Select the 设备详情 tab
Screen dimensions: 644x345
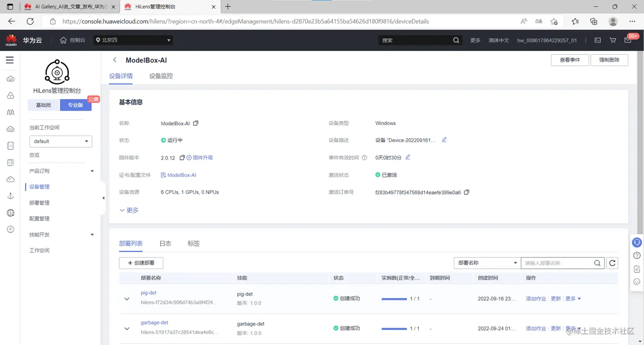tap(121, 76)
